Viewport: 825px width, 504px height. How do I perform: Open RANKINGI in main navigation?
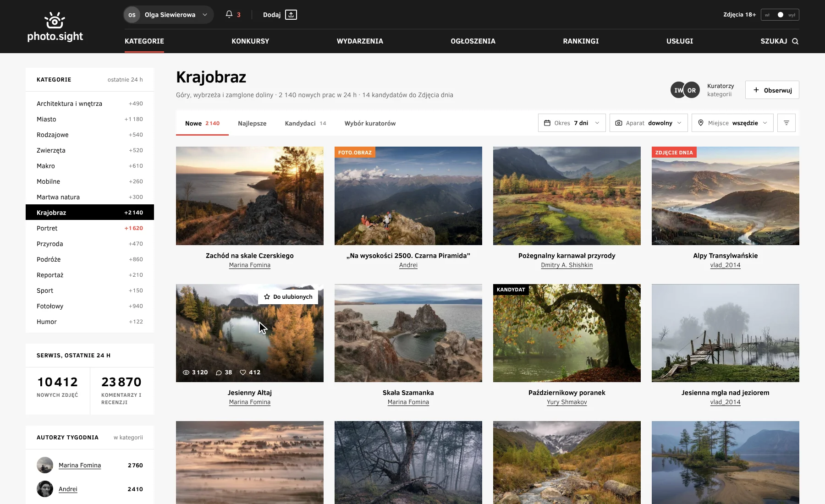(581, 41)
